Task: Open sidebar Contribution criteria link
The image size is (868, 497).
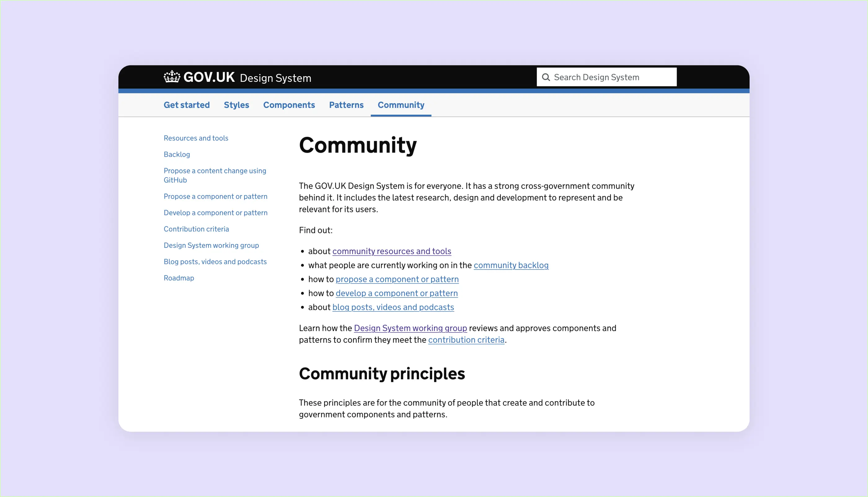Action: [196, 229]
